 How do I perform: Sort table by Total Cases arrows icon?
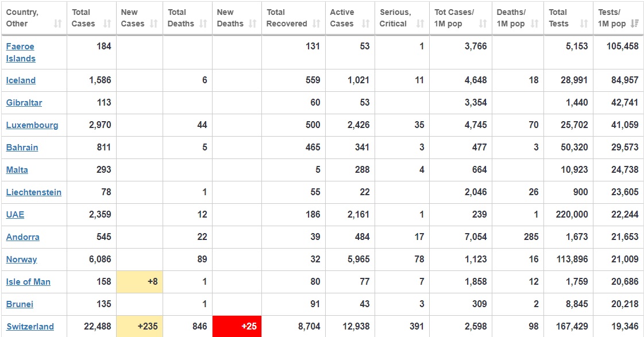pyautogui.click(x=107, y=24)
